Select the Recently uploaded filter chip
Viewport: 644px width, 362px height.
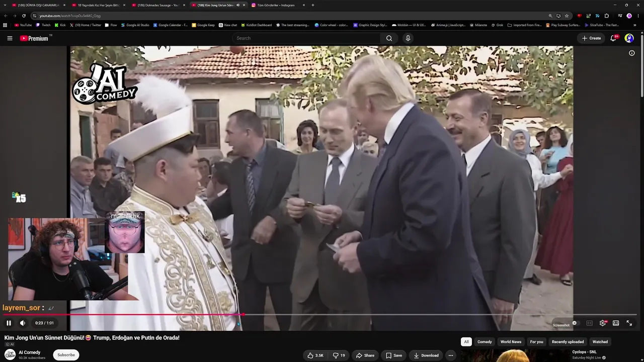(568, 342)
